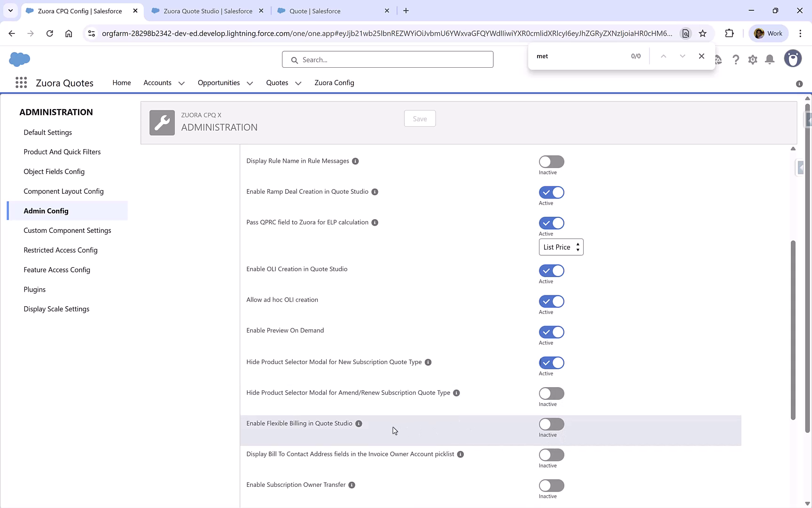Open the help question mark icon

[x=736, y=59]
